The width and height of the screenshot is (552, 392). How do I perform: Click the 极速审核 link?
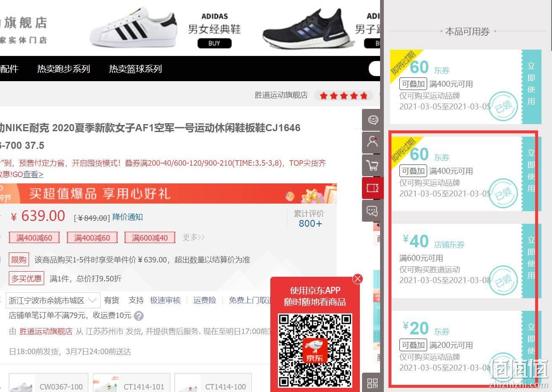[165, 300]
